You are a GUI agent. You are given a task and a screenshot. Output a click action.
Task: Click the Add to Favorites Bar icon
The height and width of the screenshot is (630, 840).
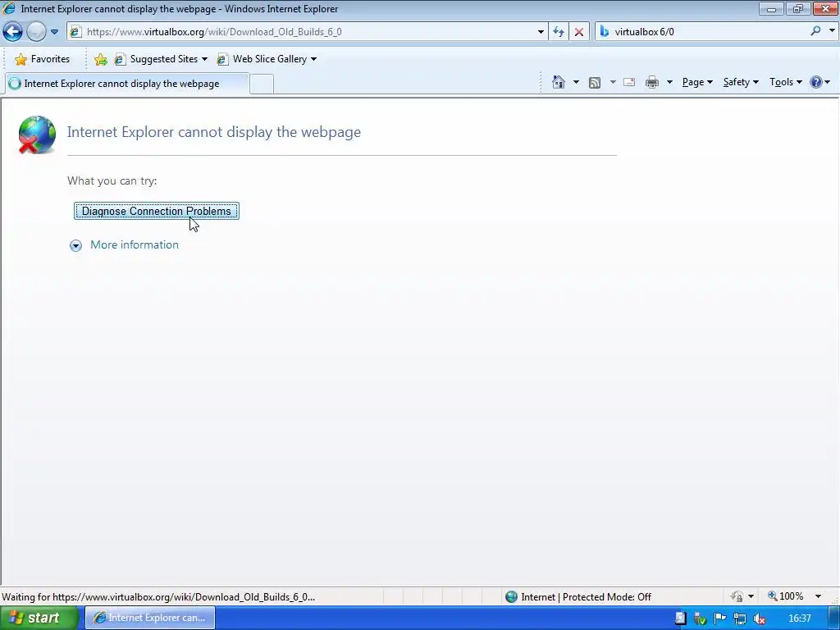(100, 59)
